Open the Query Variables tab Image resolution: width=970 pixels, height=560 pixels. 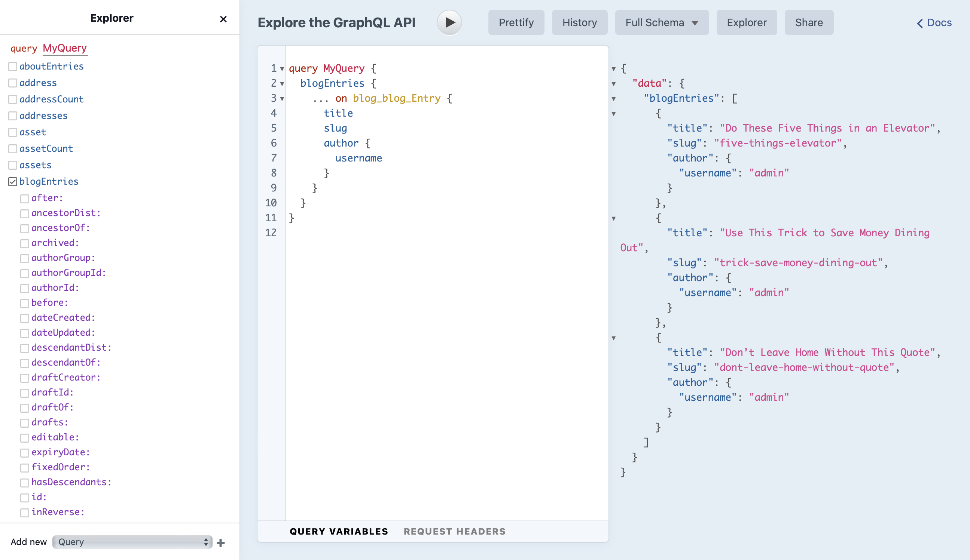[x=339, y=531]
